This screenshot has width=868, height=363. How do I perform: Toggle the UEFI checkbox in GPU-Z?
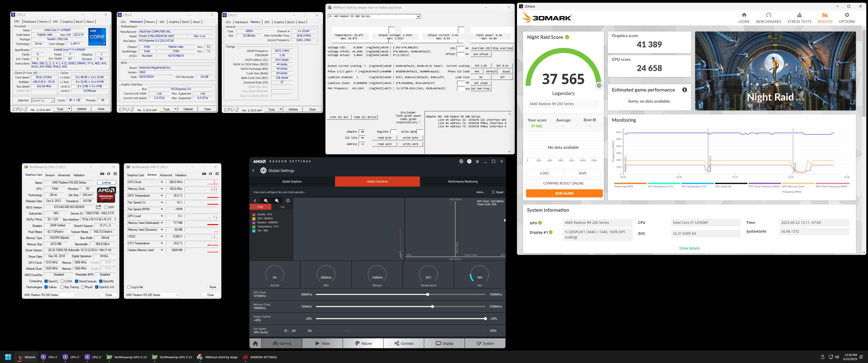(x=106, y=207)
